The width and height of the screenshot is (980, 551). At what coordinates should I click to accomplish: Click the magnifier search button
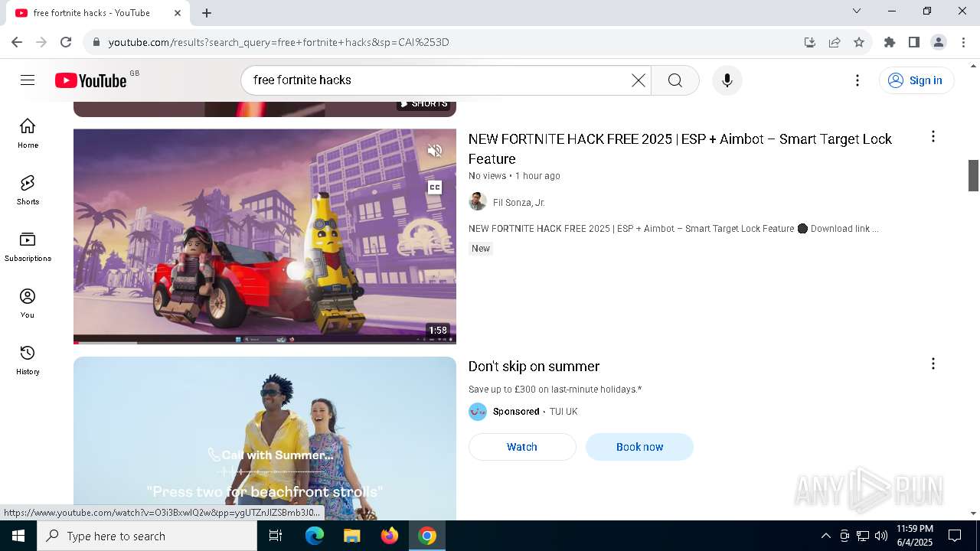675,80
